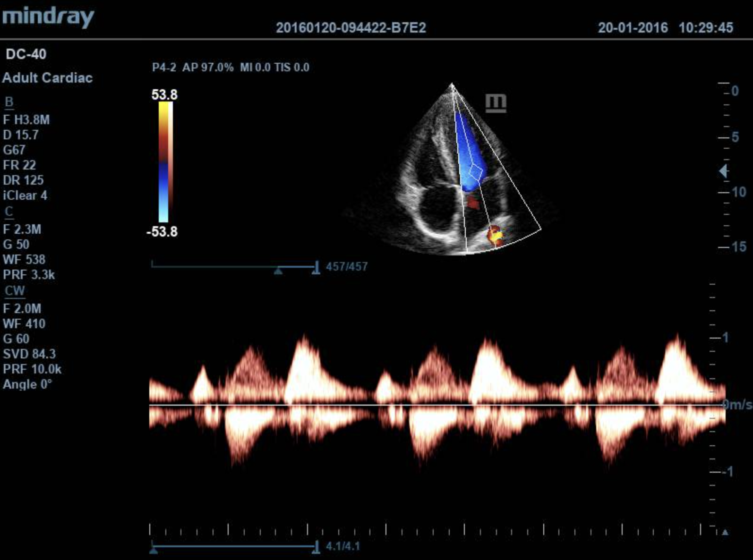Click the 'F H3.8M' B-mode frequency value
Viewport: 753px width, 560px height.
[26, 120]
